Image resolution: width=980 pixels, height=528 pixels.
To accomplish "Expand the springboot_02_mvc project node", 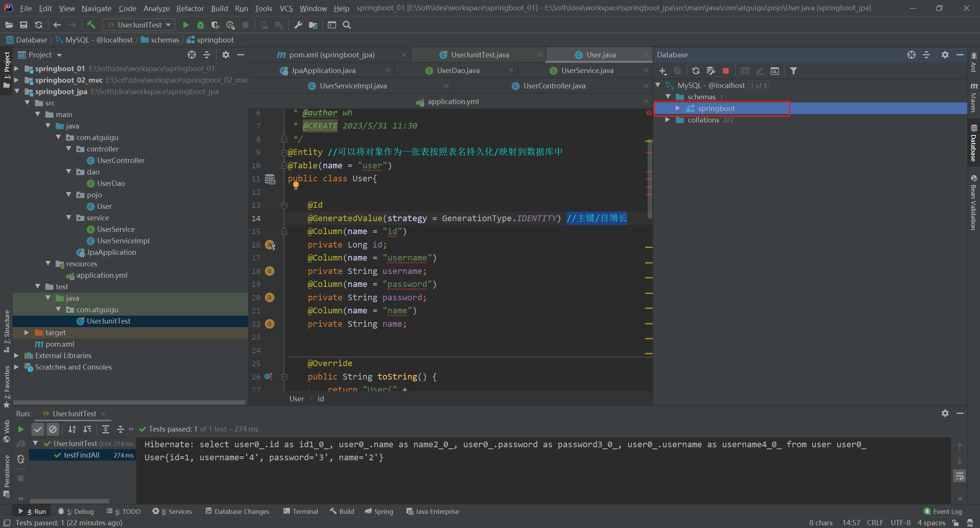I will [16, 80].
